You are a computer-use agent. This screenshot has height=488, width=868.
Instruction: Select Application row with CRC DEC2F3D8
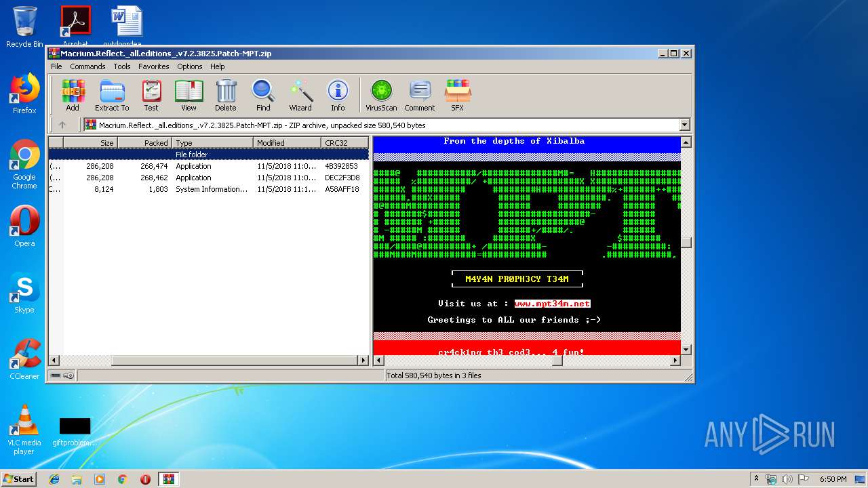pyautogui.click(x=208, y=178)
